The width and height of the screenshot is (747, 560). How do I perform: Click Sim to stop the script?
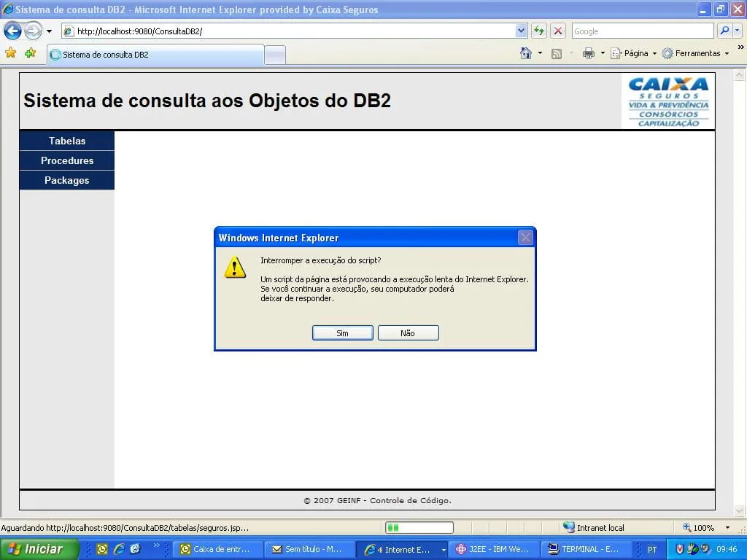(343, 332)
